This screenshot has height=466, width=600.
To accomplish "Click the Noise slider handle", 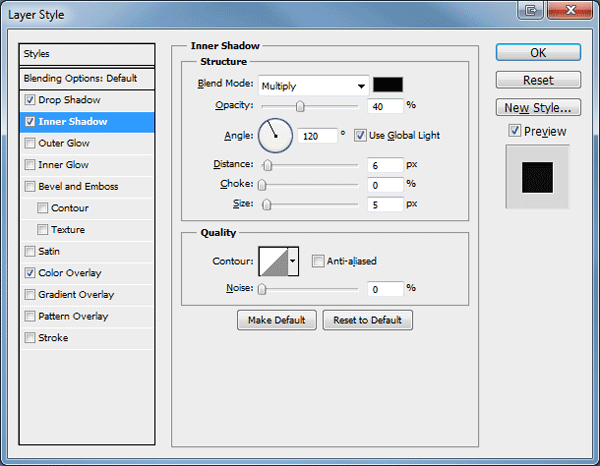I will point(262,289).
